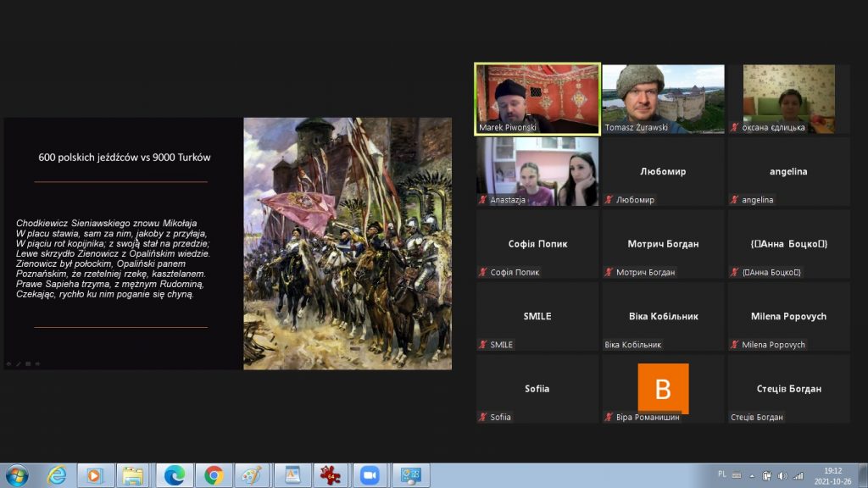Viewport: 868px width, 488px height.
Task: Click the volume speaker tray icon
Action: tap(782, 475)
